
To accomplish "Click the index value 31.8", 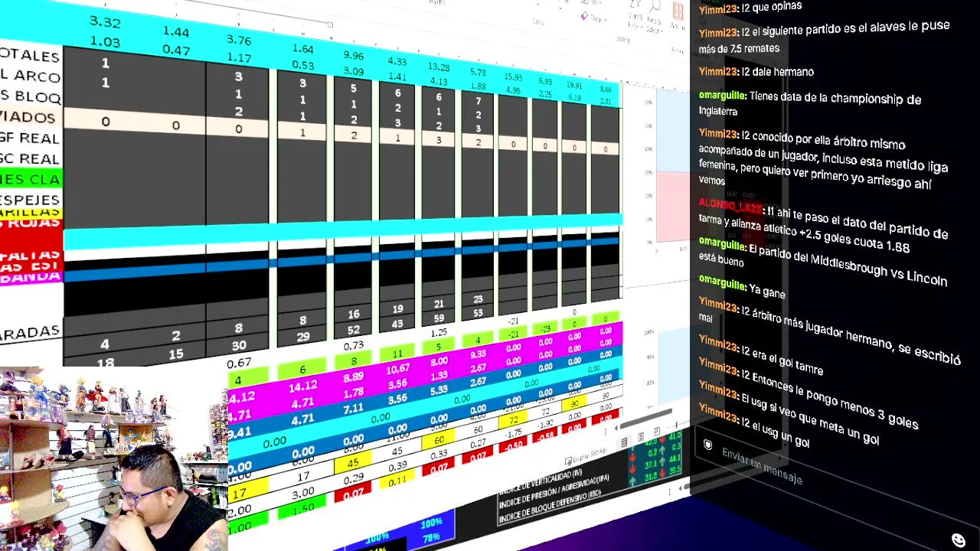I will click(x=652, y=478).
